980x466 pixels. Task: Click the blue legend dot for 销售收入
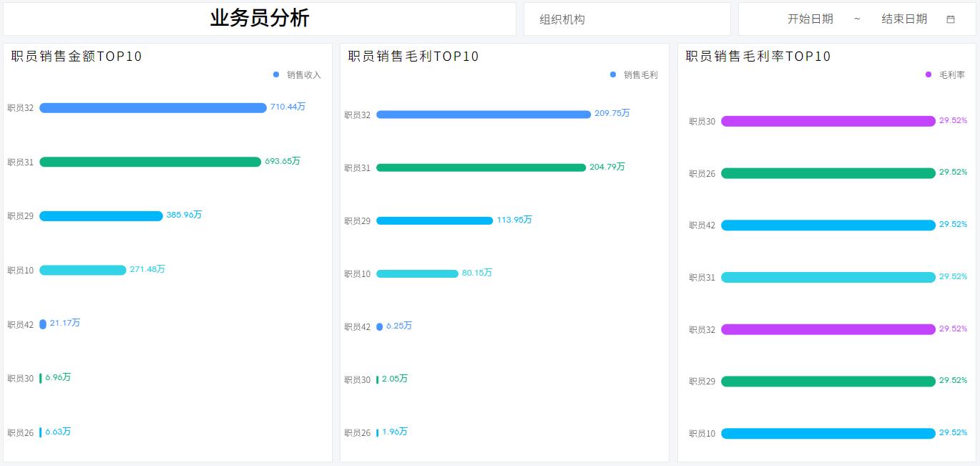tap(275, 74)
